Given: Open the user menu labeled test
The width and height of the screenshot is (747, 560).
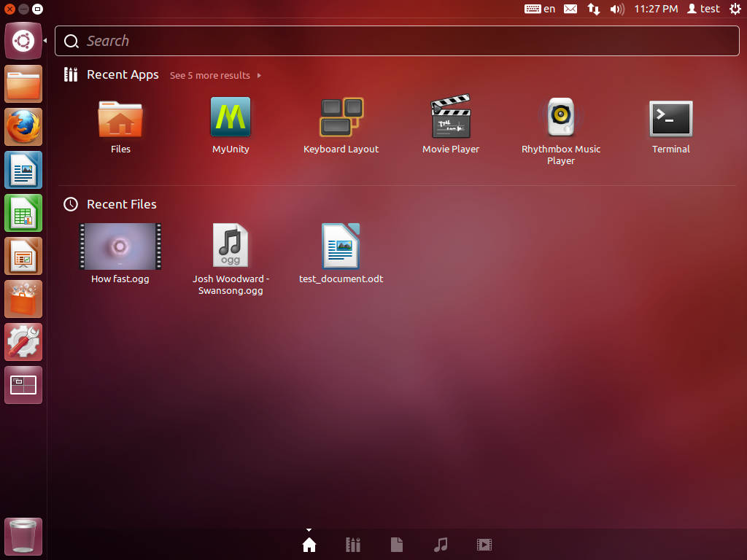Looking at the screenshot, I should (x=703, y=9).
